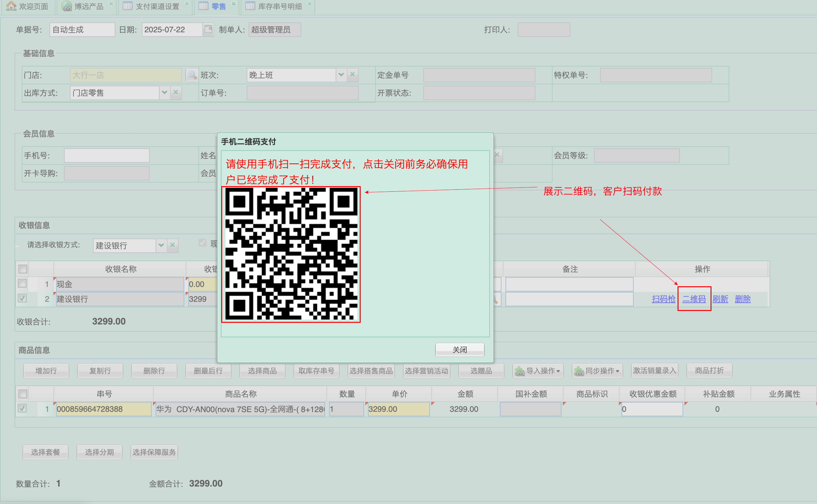817x504 pixels.
Task: Uncheck the 建设银行 payment row checkbox
Action: [x=22, y=298]
